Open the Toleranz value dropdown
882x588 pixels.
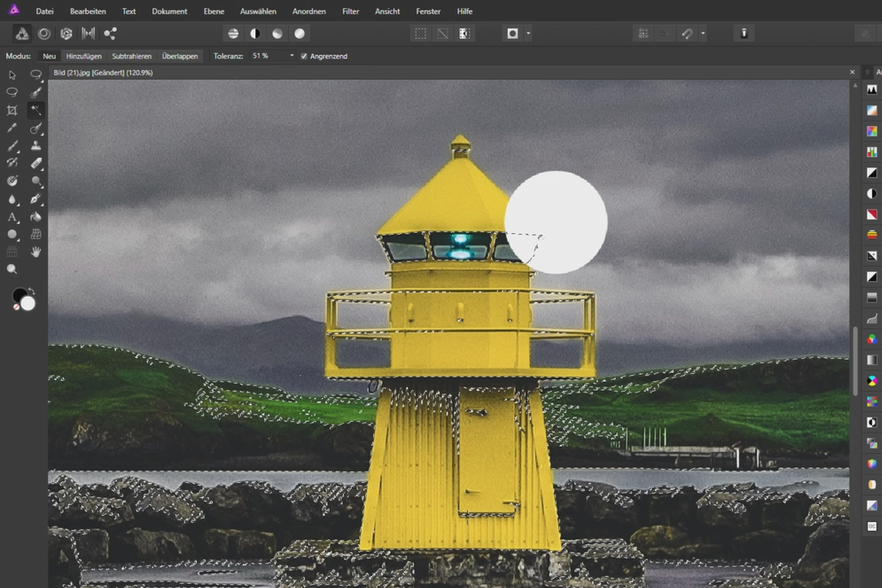[x=292, y=56]
